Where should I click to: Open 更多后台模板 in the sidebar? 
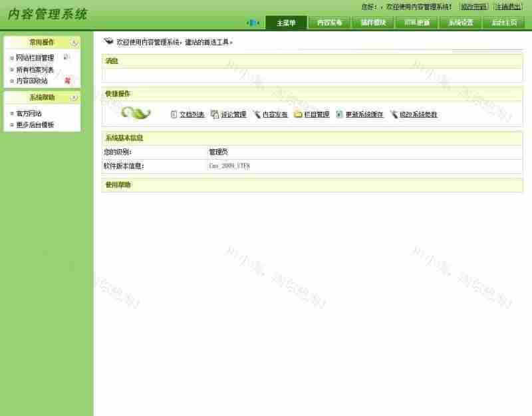tap(35, 124)
